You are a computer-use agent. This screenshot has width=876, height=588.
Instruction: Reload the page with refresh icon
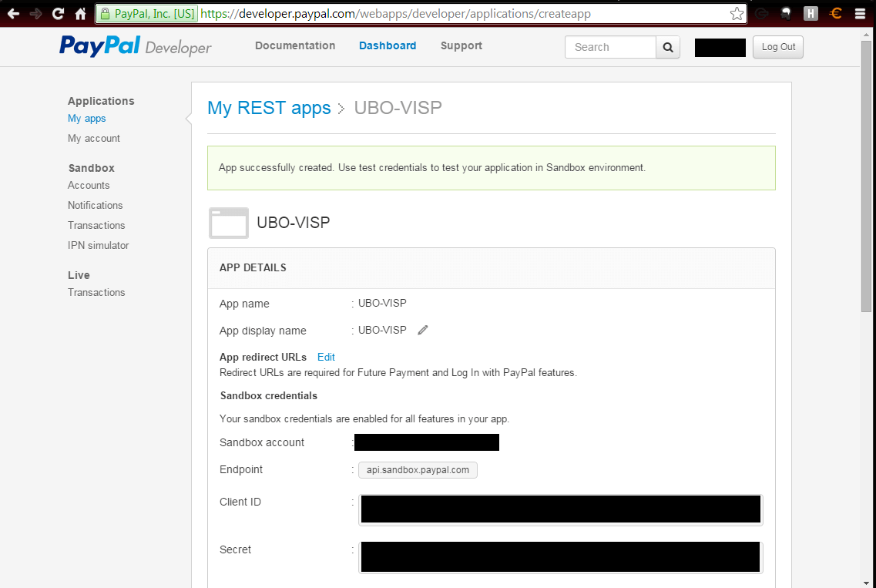(x=58, y=13)
